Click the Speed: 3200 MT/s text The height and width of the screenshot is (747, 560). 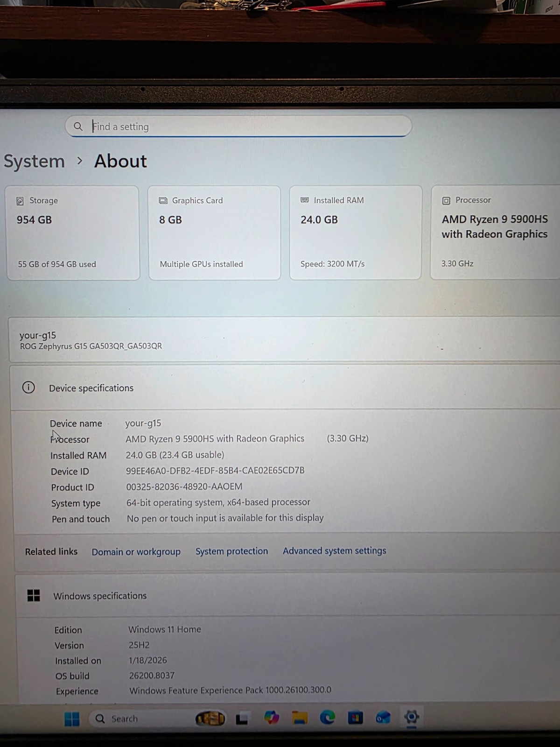point(333,264)
